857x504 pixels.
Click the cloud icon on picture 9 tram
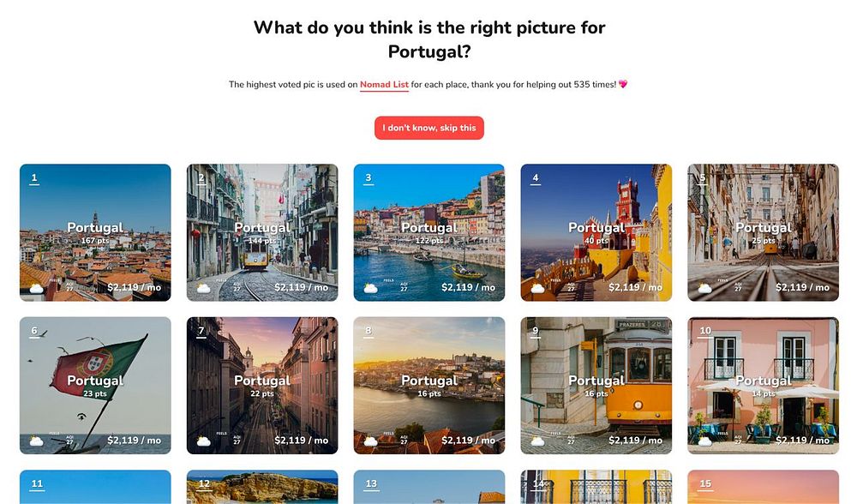click(538, 441)
